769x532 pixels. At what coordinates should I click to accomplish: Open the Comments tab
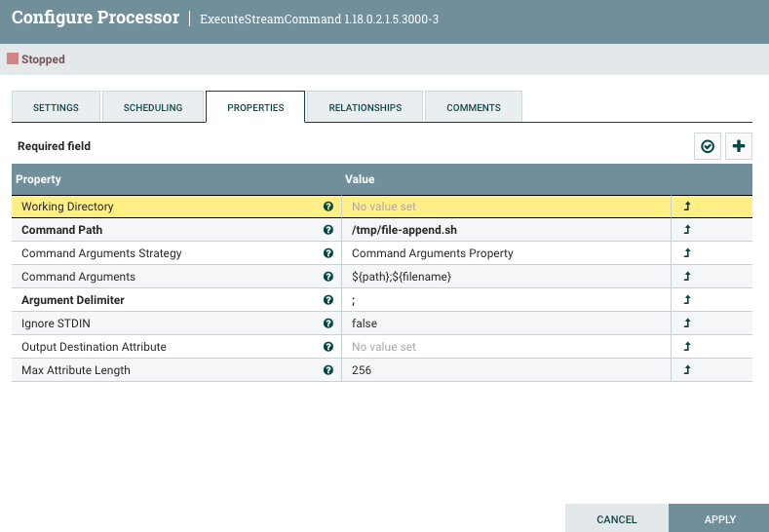(x=474, y=107)
